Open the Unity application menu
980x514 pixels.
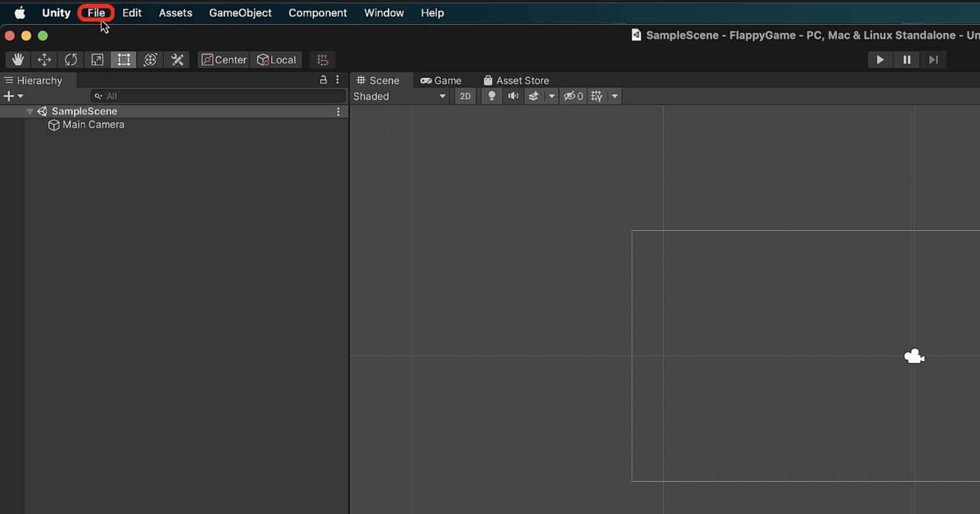pos(56,12)
